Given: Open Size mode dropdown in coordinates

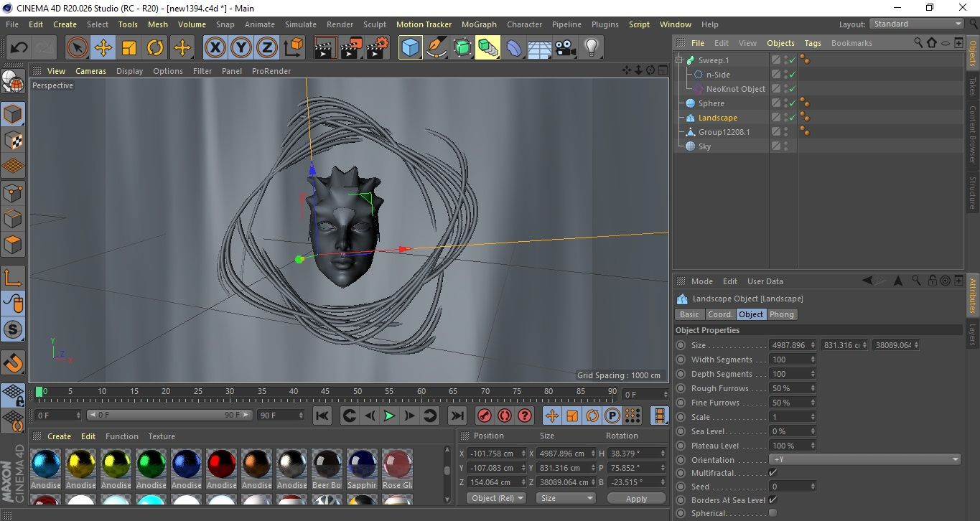Looking at the screenshot, I should [x=566, y=498].
